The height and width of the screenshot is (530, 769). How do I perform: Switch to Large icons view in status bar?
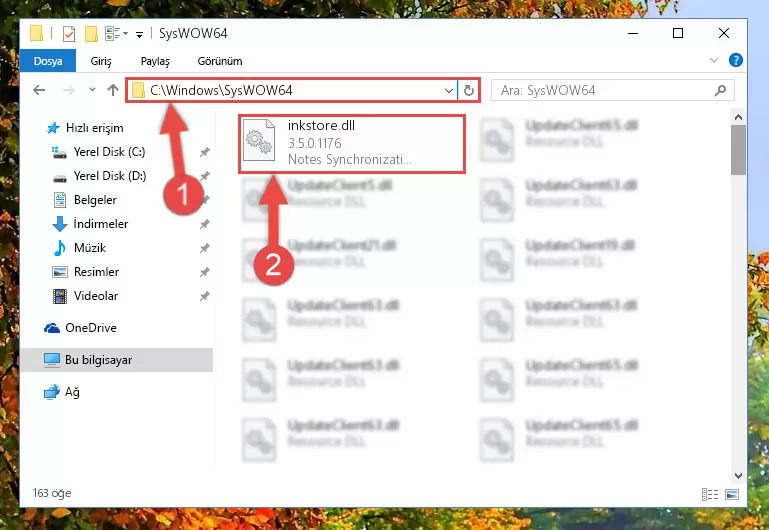tap(732, 494)
